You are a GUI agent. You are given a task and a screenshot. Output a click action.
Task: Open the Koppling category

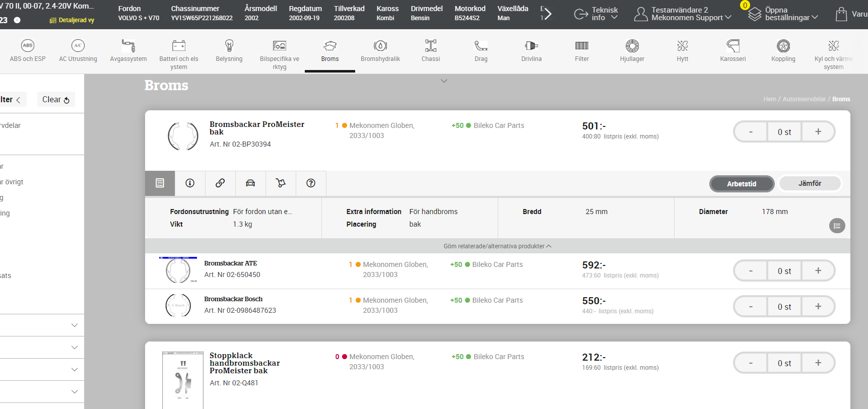(x=783, y=51)
